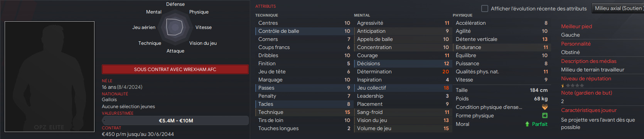Click the 'Jeu collectif' attribute row

point(402,88)
